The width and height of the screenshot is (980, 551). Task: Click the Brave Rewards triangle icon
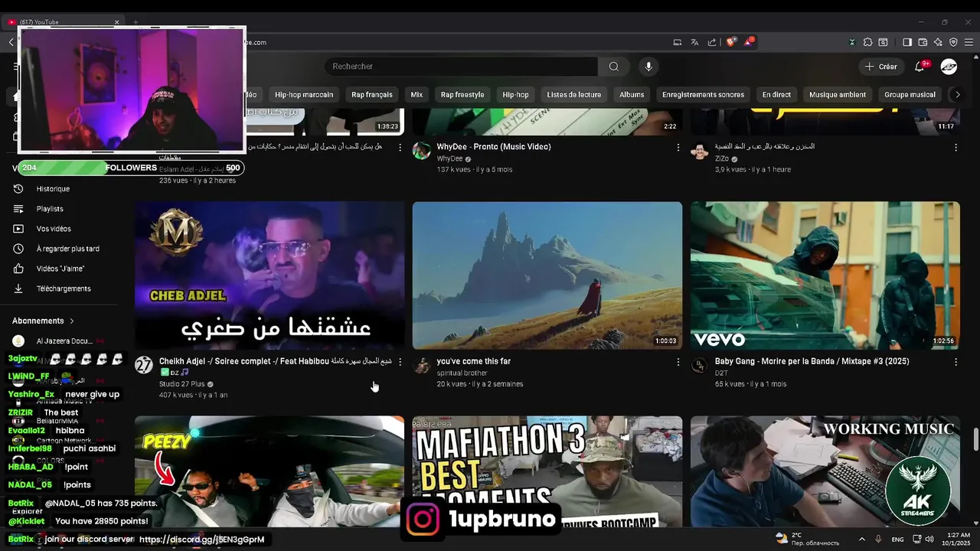pyautogui.click(x=748, y=42)
